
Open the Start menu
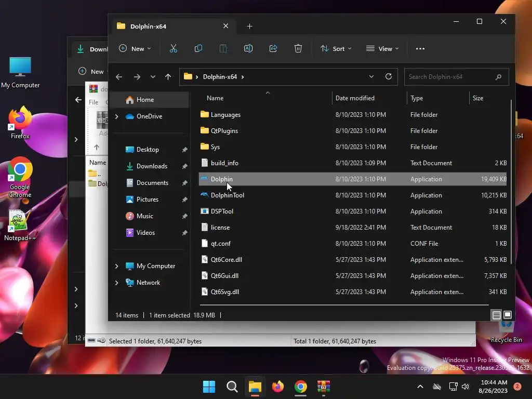[209, 387]
